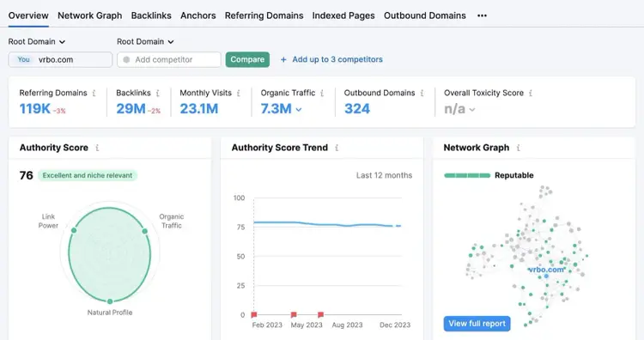
Task: Open the Outbound Domains info icon
Action: point(422,94)
